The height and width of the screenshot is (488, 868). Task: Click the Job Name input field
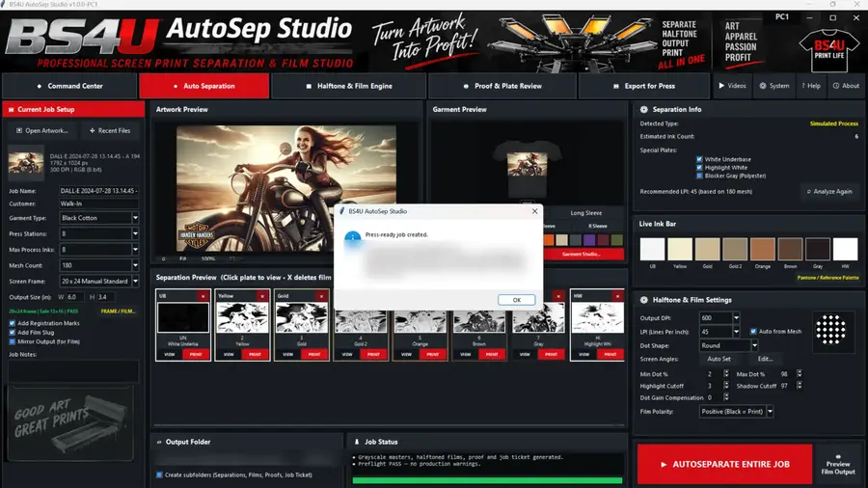(98, 191)
